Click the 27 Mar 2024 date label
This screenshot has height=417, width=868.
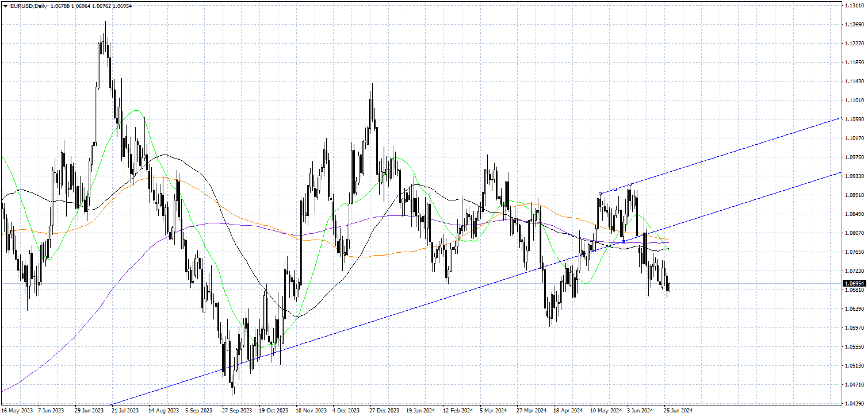pos(531,410)
